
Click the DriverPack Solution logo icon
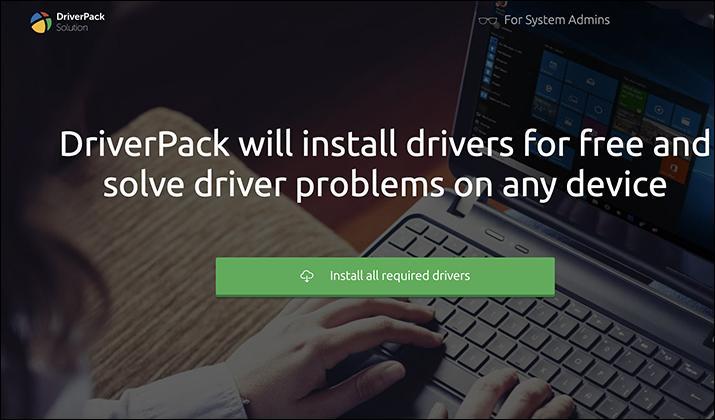coord(41,22)
